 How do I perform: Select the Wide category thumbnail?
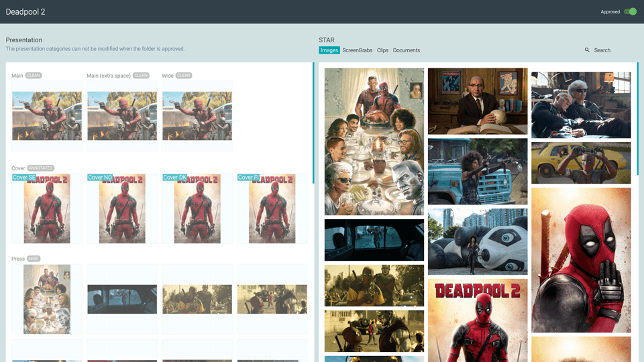(x=197, y=116)
